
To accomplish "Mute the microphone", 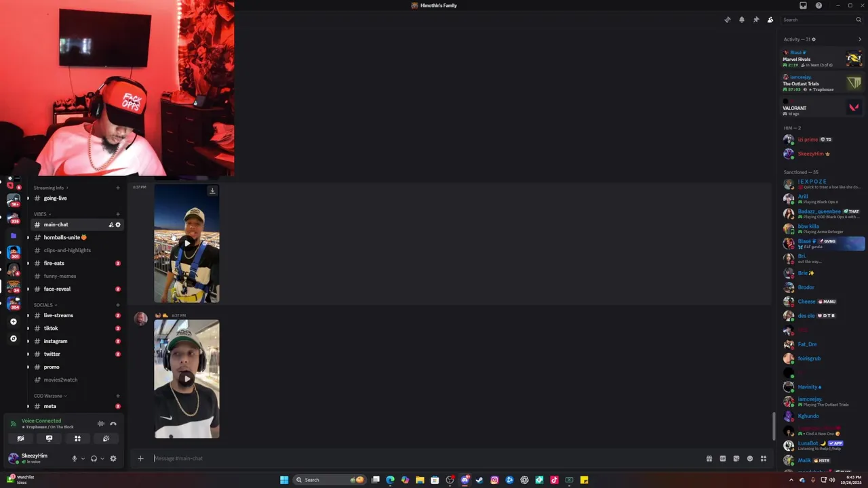I will pyautogui.click(x=75, y=459).
